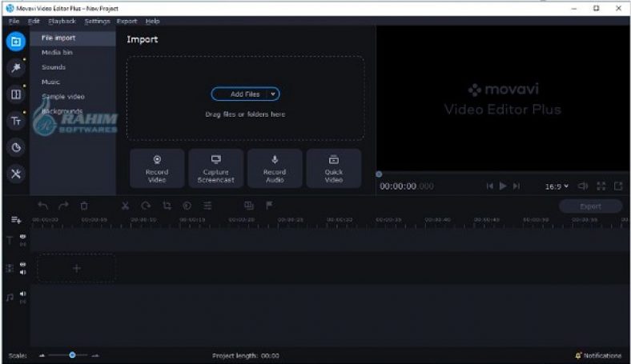Click the Record Video button
631x364 pixels.
(157, 168)
